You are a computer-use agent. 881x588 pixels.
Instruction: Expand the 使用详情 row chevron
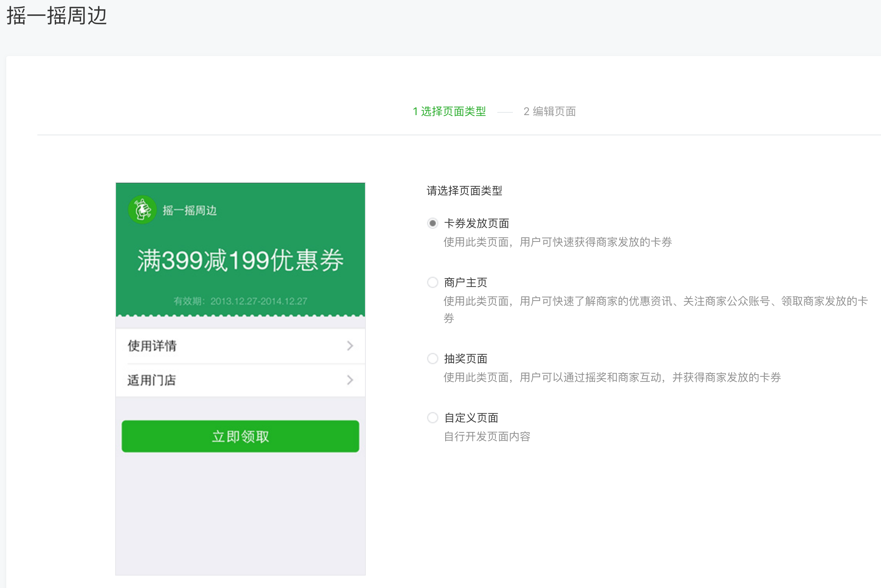tap(350, 346)
